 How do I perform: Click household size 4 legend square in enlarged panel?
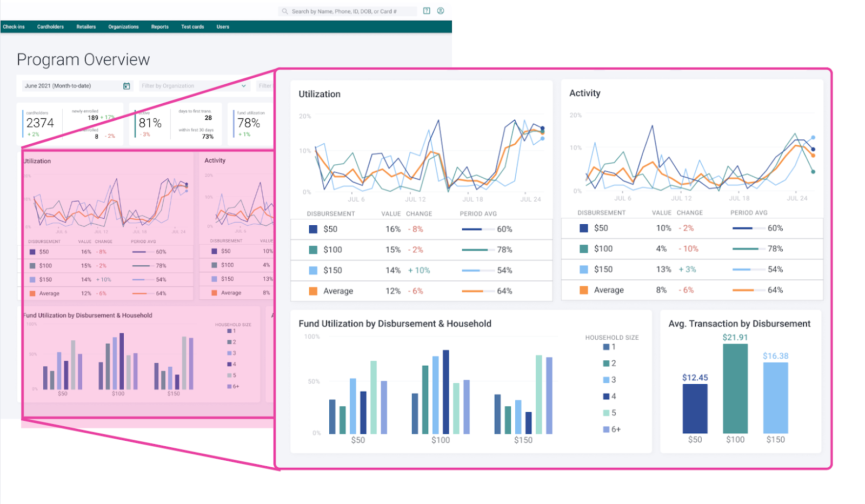tap(606, 397)
